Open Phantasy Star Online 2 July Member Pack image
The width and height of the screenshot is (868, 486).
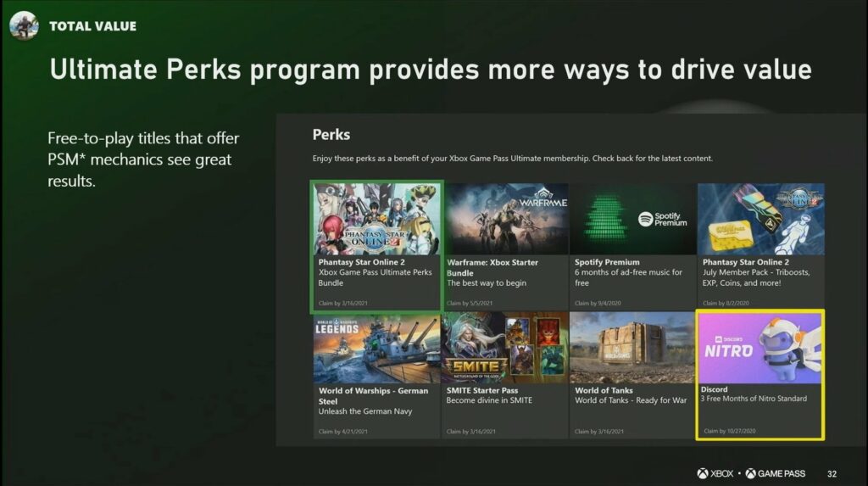(760, 218)
